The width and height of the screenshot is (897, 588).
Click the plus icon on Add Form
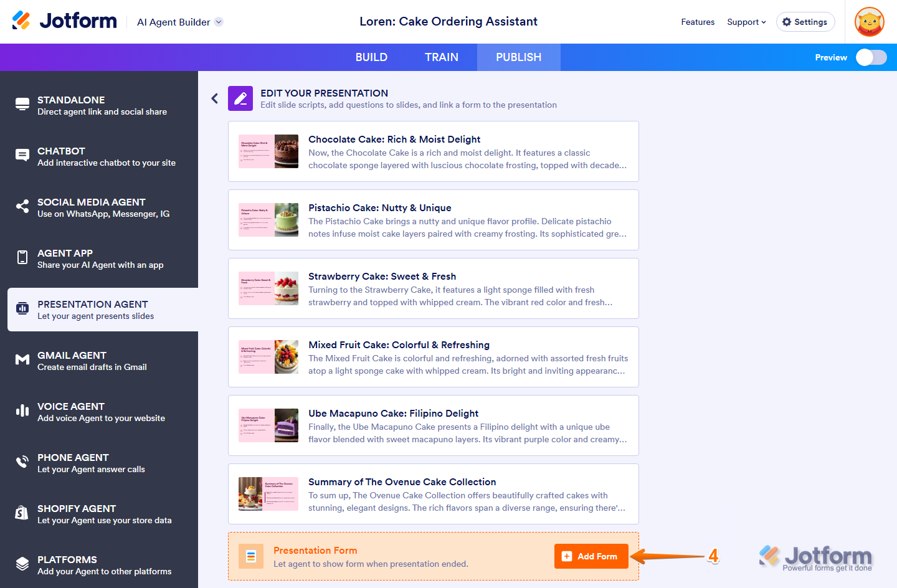pyautogui.click(x=567, y=556)
